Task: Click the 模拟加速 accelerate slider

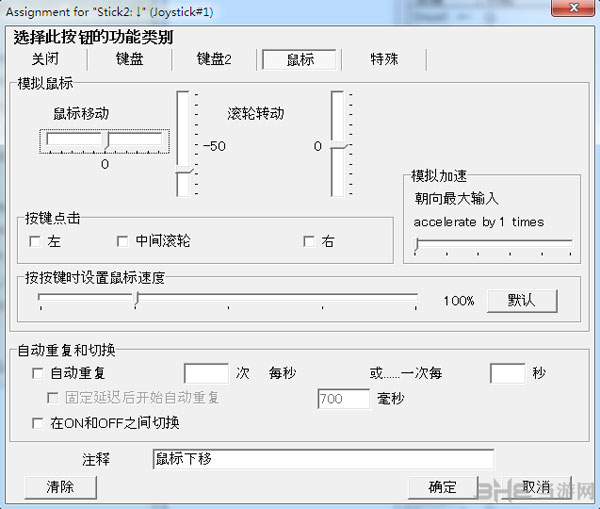Action: tap(493, 246)
